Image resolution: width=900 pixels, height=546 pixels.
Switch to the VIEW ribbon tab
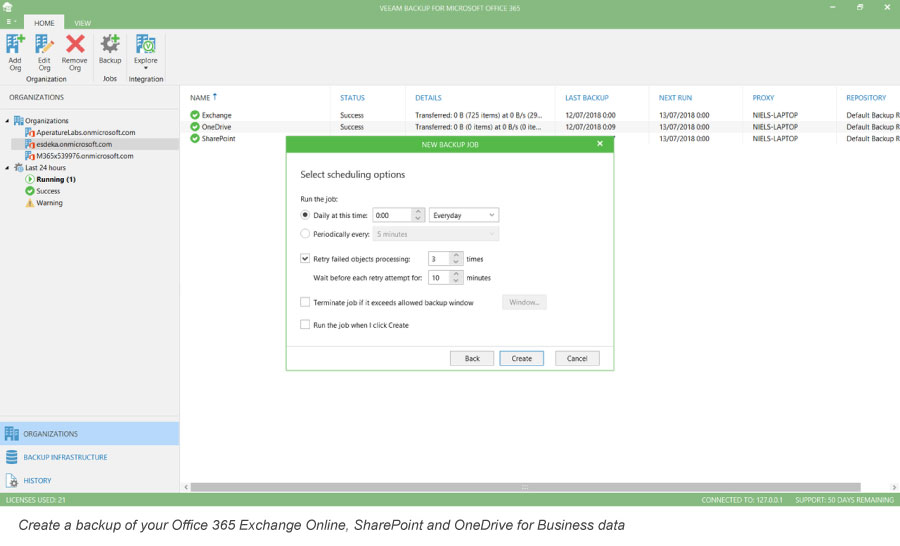pos(83,23)
